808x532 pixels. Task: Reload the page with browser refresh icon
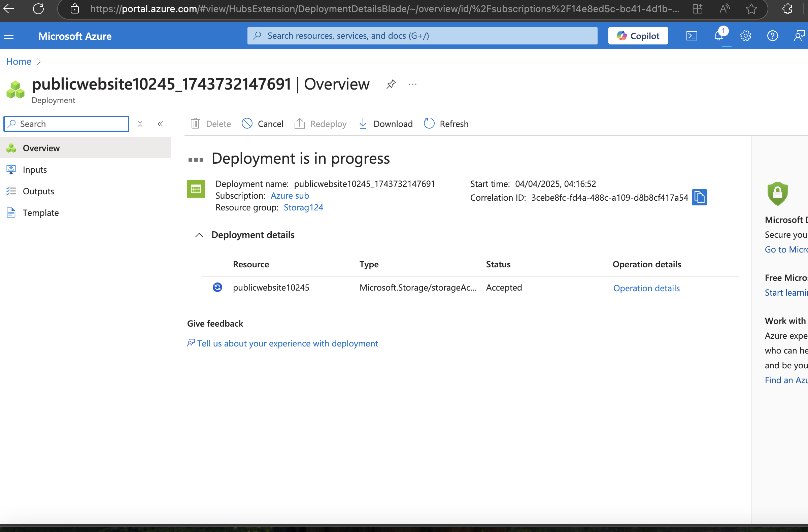point(38,9)
